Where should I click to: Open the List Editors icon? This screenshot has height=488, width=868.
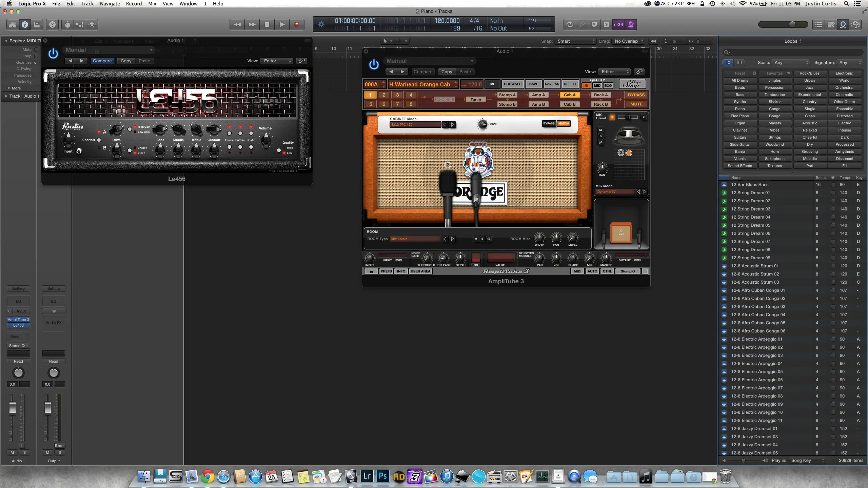[819, 24]
